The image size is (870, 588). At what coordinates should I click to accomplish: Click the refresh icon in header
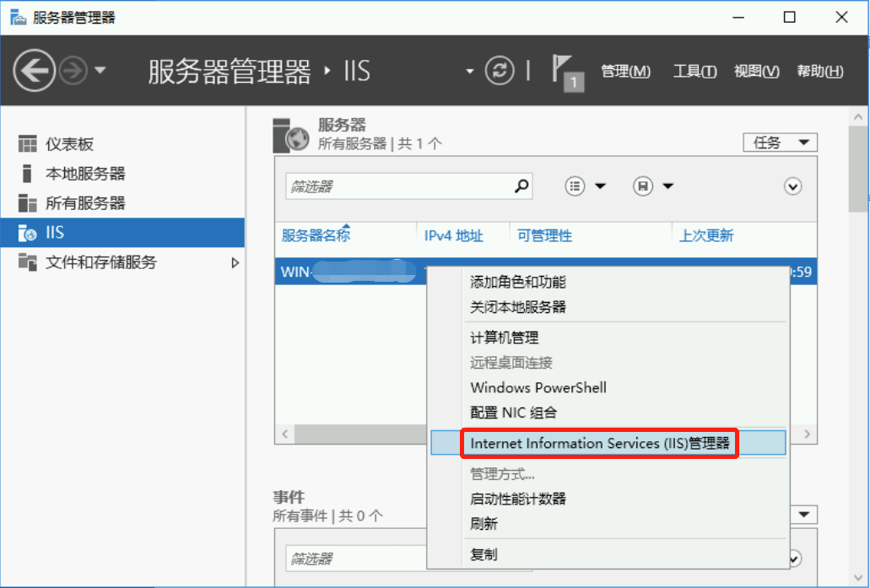click(x=500, y=71)
